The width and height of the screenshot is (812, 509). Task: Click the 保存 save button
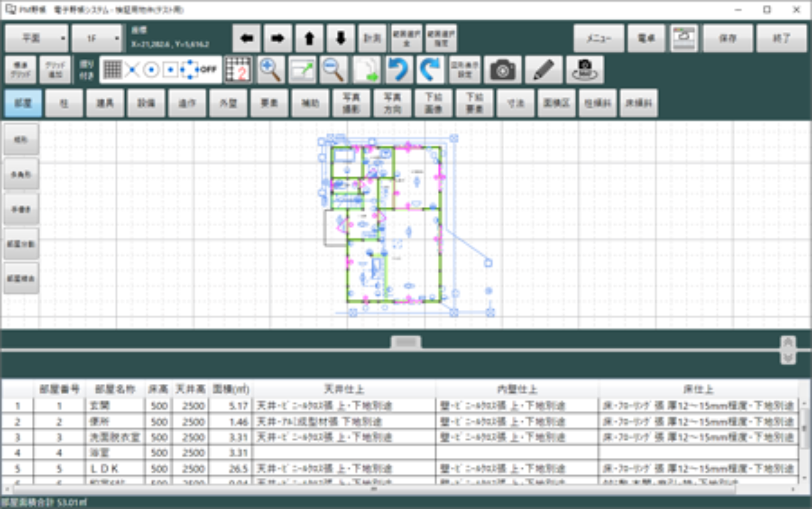(x=728, y=39)
